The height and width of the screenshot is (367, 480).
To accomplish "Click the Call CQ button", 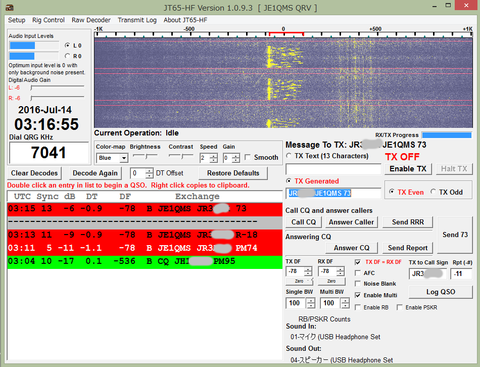I will pos(303,222).
